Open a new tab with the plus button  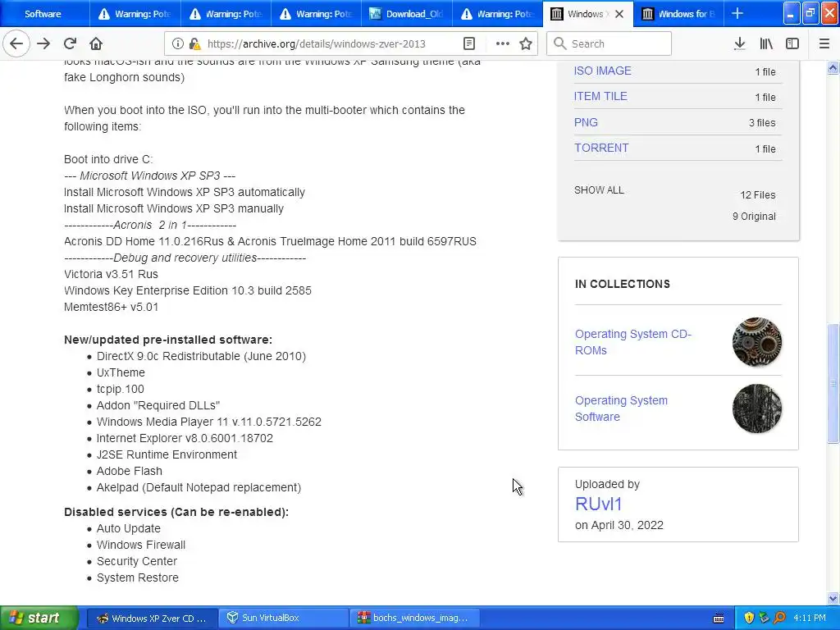click(x=737, y=13)
